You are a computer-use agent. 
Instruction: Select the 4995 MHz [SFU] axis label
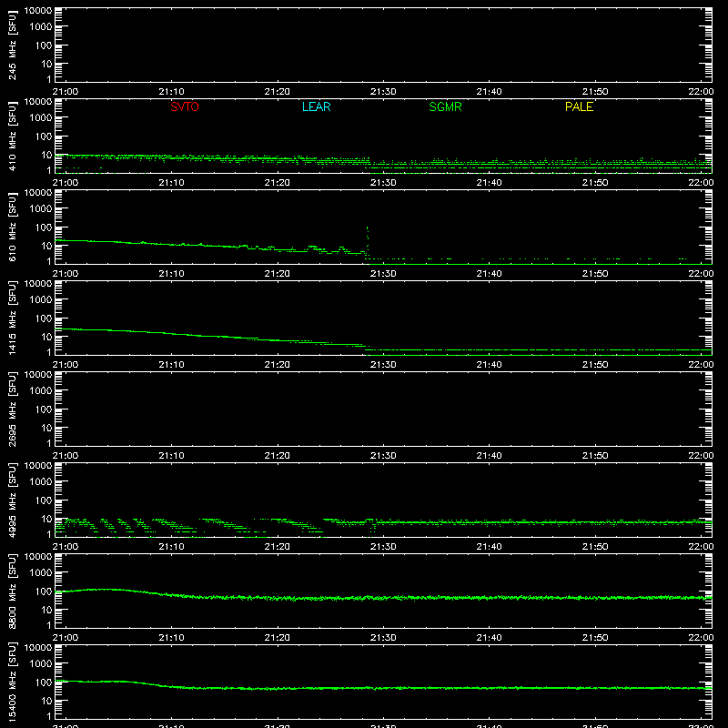pos(12,500)
